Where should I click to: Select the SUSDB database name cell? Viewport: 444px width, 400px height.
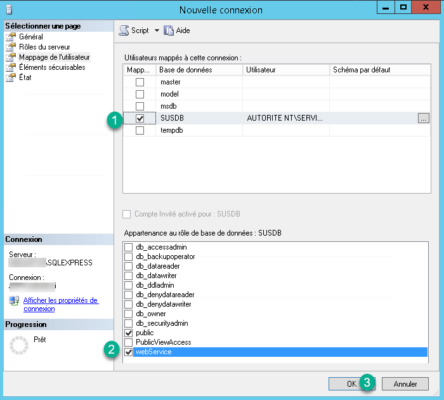tap(199, 118)
